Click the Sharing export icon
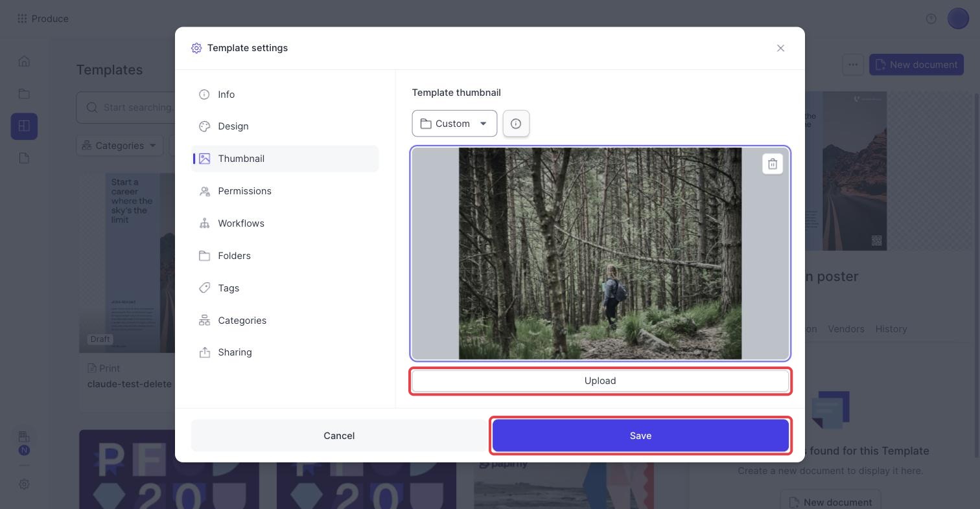Viewport: 980px width, 509px height. coord(204,352)
